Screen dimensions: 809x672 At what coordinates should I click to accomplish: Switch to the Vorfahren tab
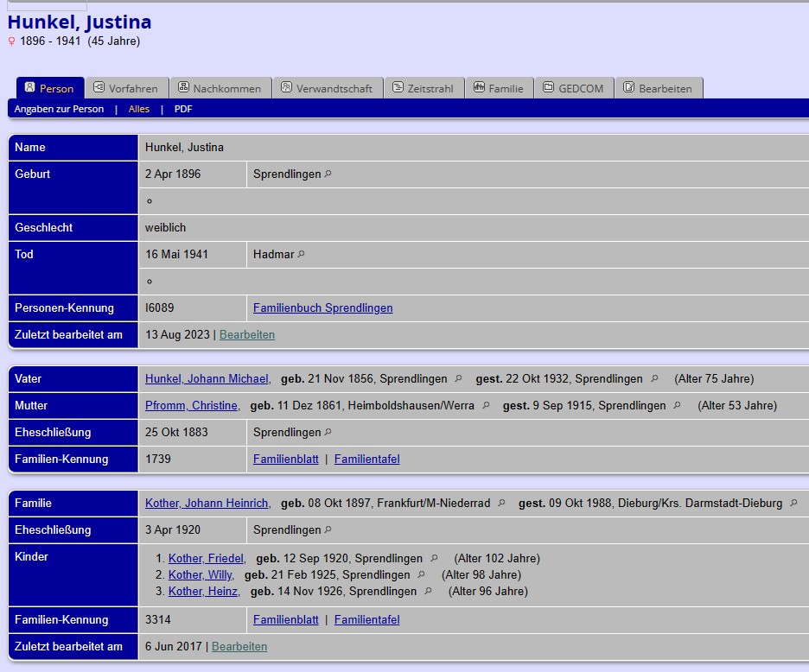click(127, 88)
